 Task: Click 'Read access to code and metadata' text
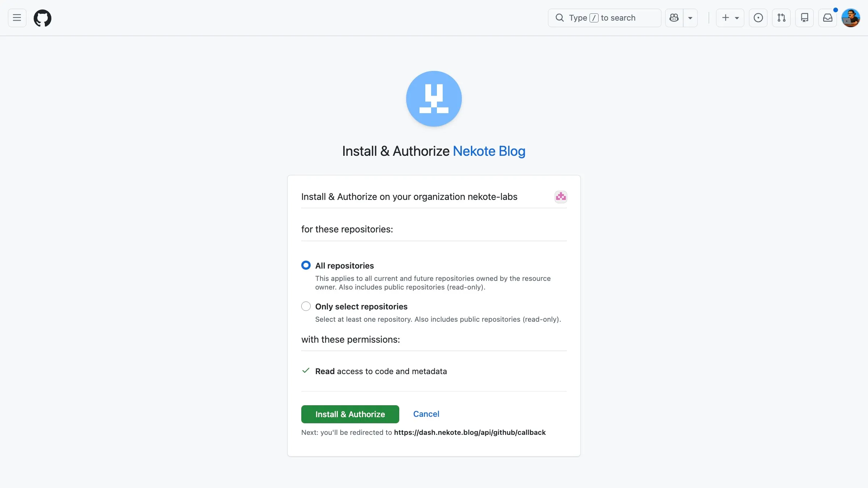381,371
